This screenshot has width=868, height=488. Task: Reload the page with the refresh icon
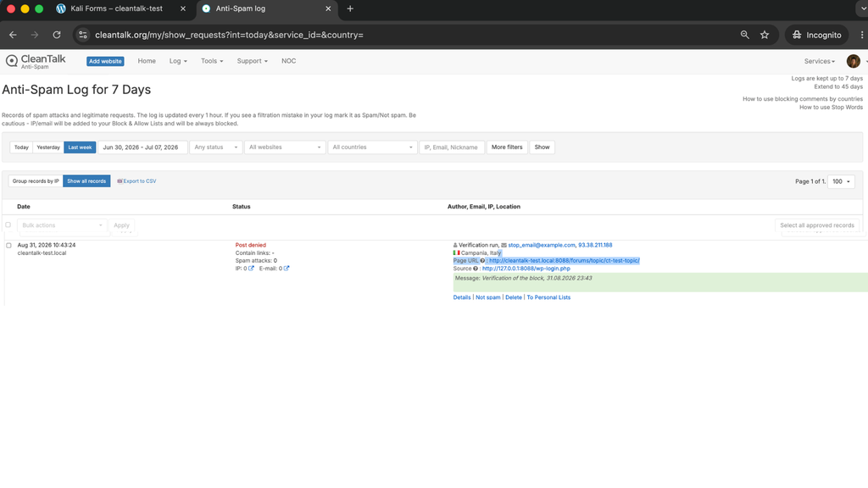57,35
